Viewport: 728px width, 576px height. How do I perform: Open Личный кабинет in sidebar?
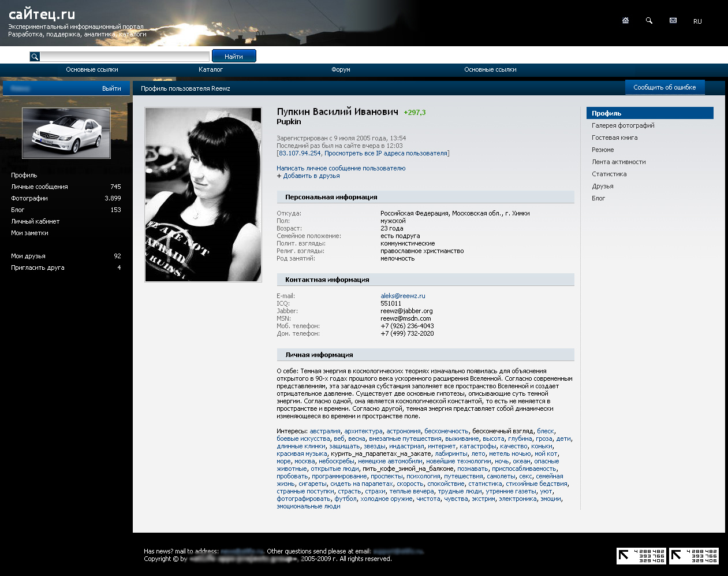click(35, 221)
